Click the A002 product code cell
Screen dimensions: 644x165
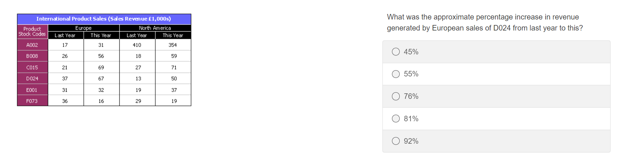32,45
